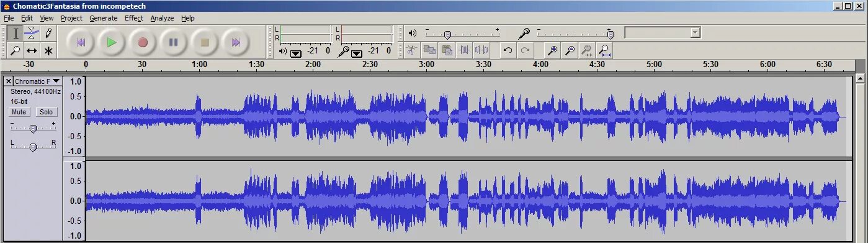Open the View menu
Screen dimensions: 868x243
(x=47, y=18)
